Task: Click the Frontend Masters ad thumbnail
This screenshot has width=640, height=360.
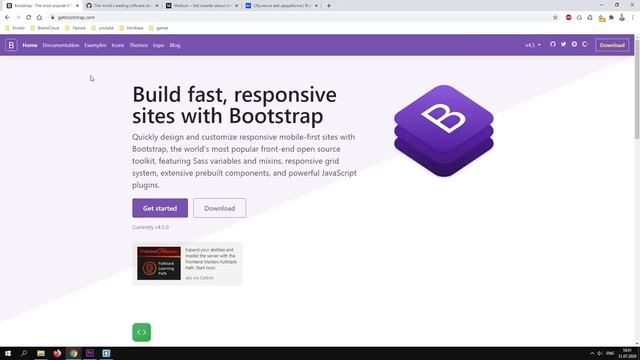Action: (159, 263)
